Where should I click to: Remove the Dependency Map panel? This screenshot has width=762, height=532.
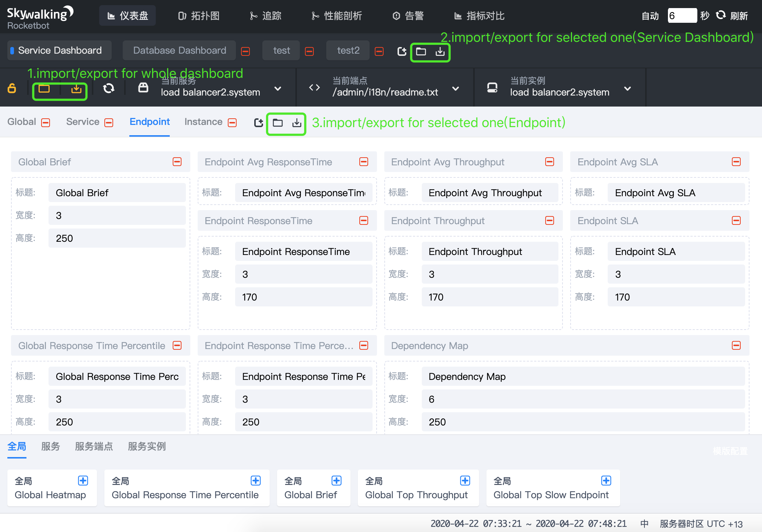[736, 345]
